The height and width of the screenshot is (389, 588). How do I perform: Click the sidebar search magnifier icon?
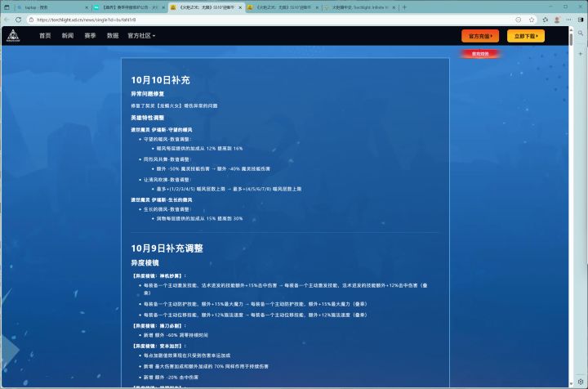coord(581,33)
